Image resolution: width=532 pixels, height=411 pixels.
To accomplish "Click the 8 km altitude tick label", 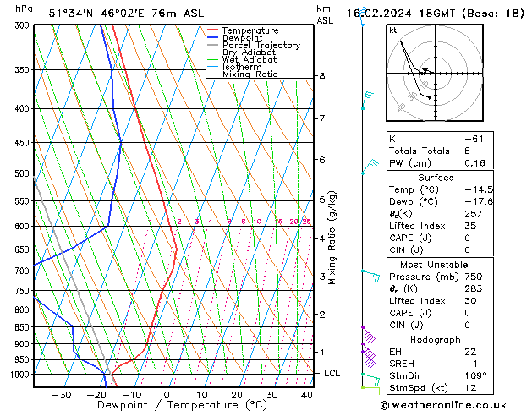I will coord(322,76).
